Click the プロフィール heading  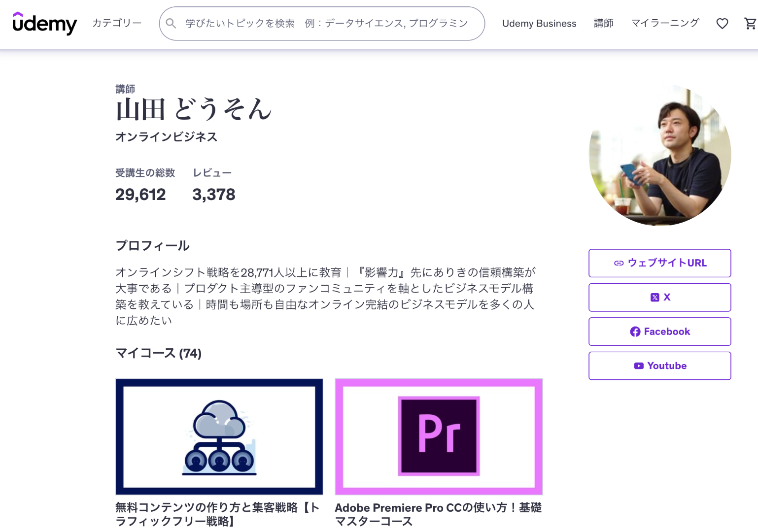152,246
